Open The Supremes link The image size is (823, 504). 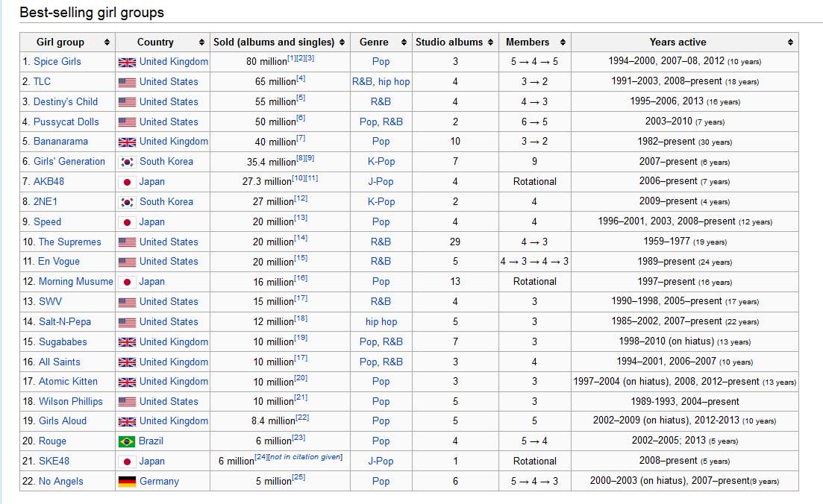(x=70, y=242)
